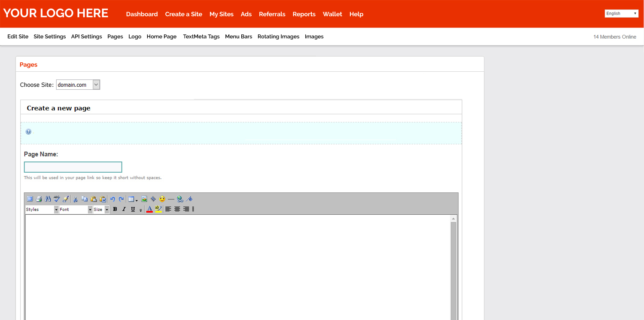Click the Site Settings link
Screen dimensions: 644x320
coord(50,37)
